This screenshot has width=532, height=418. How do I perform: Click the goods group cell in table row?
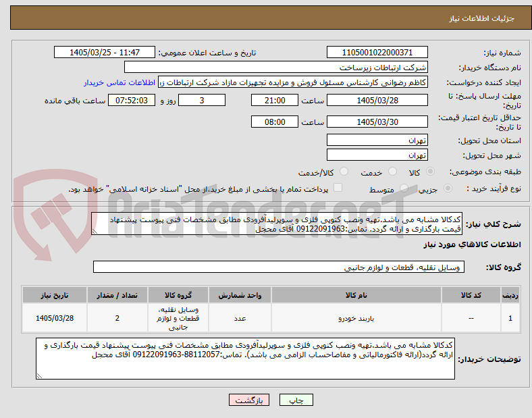tap(178, 318)
